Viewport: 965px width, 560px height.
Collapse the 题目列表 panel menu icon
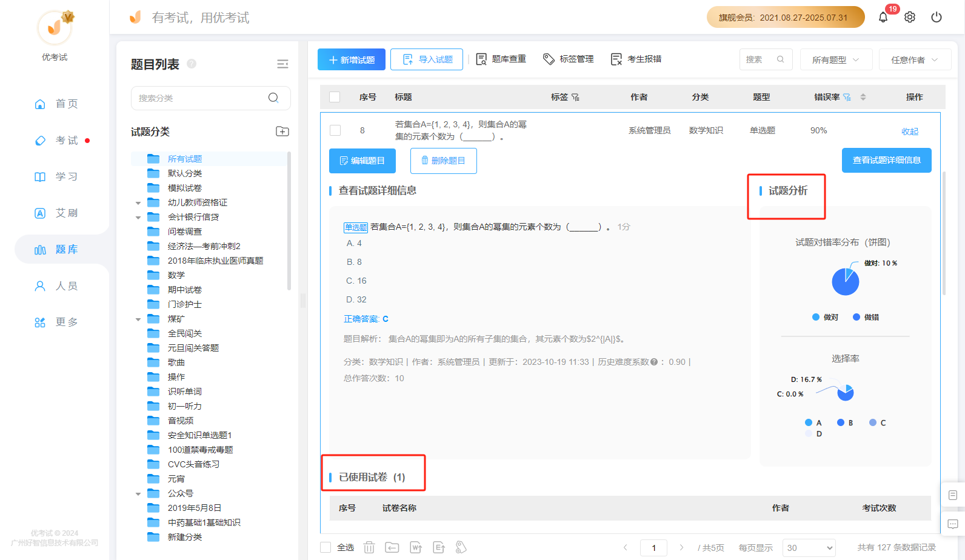pos(282,64)
